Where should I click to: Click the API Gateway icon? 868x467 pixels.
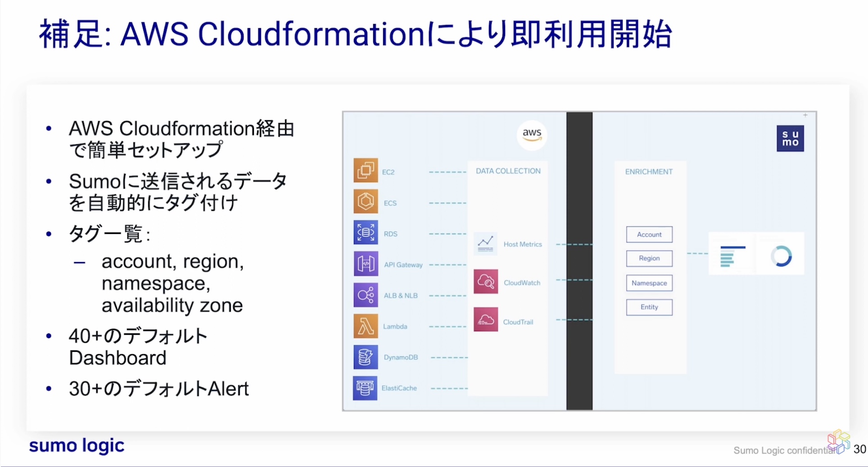click(x=366, y=264)
